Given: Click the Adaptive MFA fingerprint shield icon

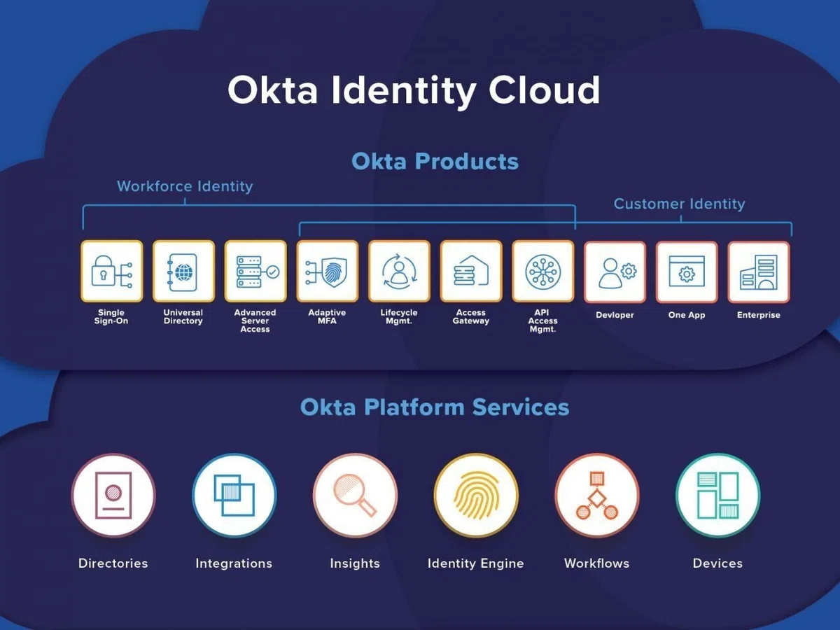Looking at the screenshot, I should point(327,272).
